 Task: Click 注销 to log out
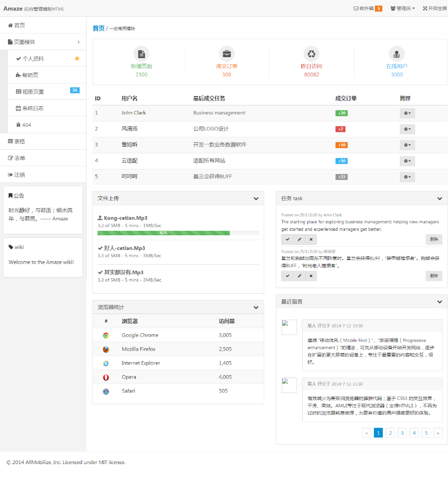tap(43, 175)
